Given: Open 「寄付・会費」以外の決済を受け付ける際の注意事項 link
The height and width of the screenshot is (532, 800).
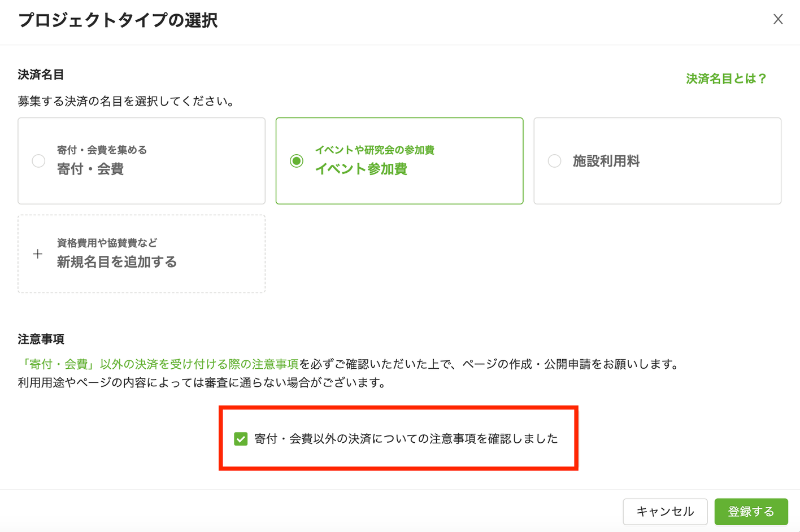Looking at the screenshot, I should coord(158,364).
